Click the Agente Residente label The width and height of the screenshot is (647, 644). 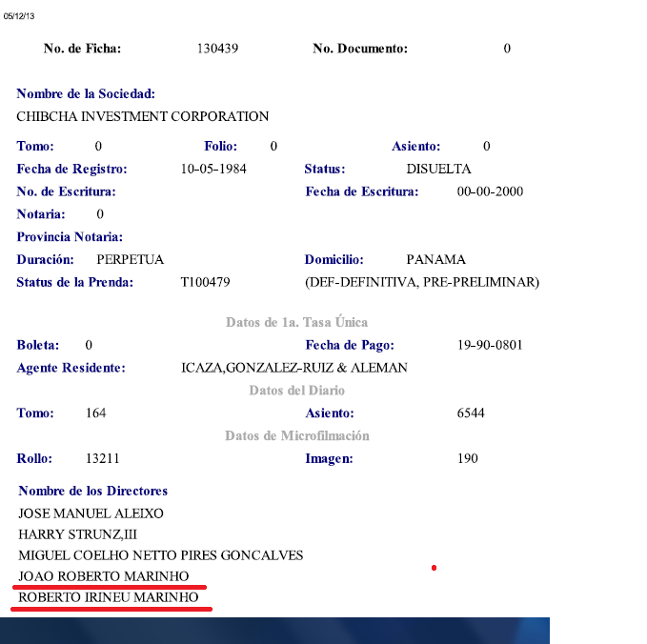click(71, 368)
